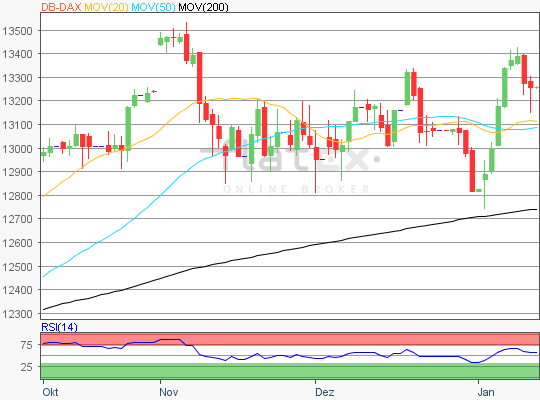
Task: Click the Nov month label
Action: (169, 392)
